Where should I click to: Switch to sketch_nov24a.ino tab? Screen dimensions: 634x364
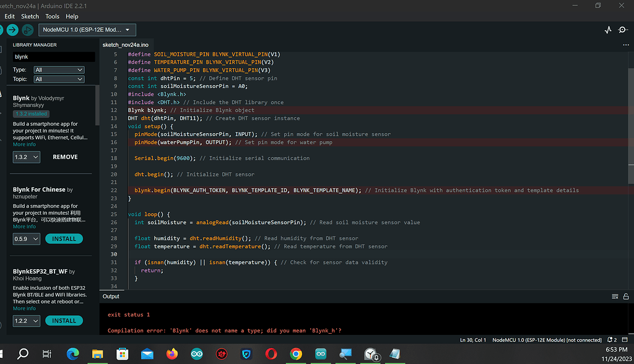pos(126,45)
